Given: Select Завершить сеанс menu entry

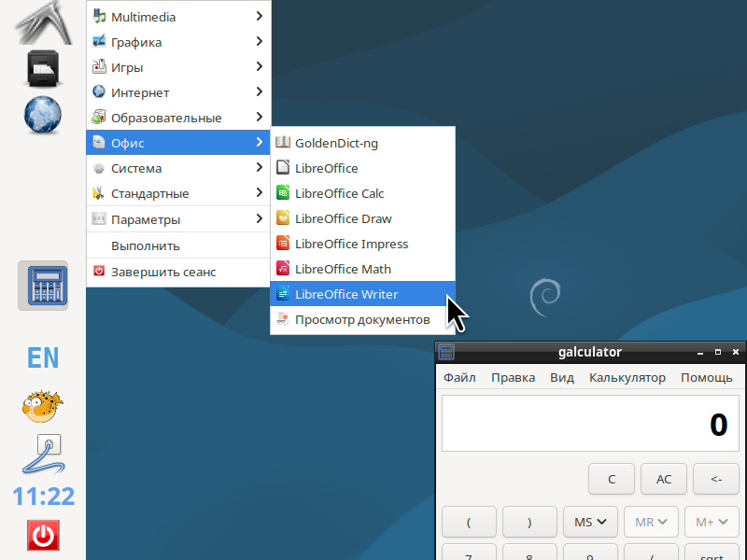Looking at the screenshot, I should pos(178,272).
